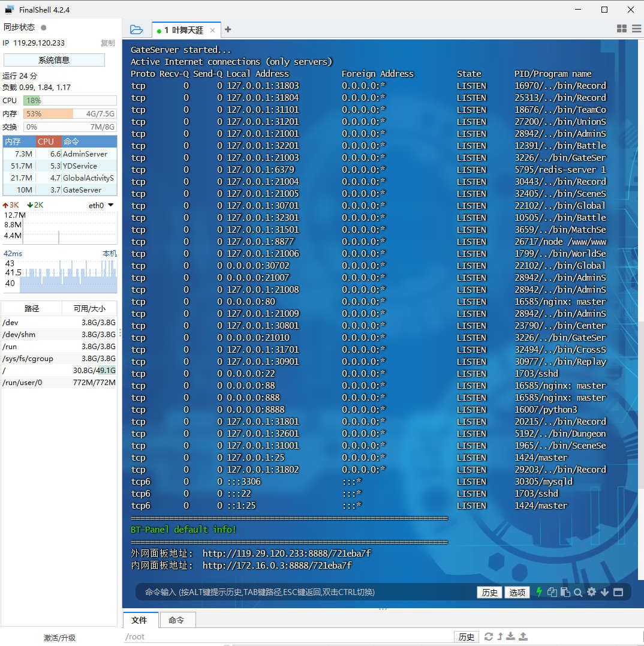Click the 可用/大小 disk column header
The width and height of the screenshot is (644, 646).
[x=89, y=308]
